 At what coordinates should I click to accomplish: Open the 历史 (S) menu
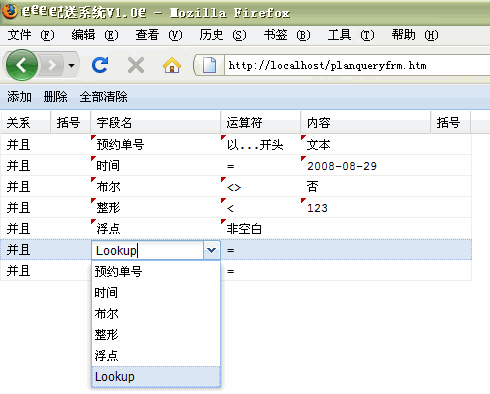pos(223,35)
